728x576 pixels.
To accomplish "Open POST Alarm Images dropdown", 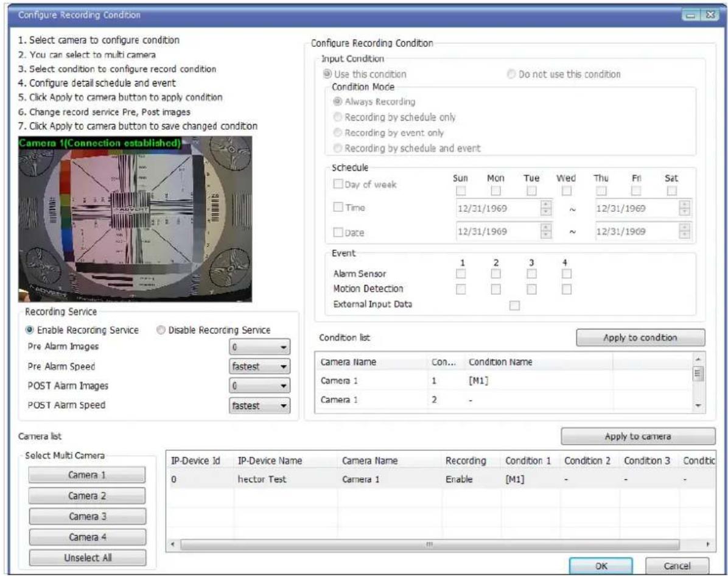I will 259,385.
